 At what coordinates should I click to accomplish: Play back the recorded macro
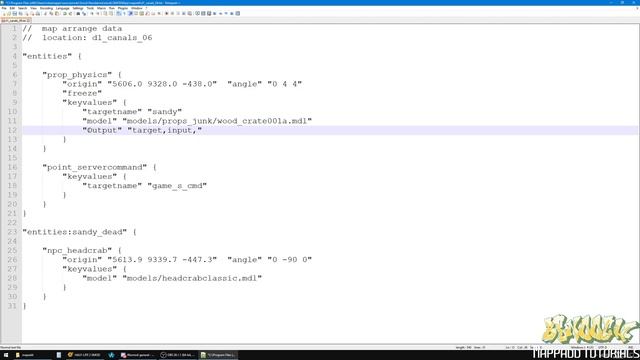[x=178, y=13]
